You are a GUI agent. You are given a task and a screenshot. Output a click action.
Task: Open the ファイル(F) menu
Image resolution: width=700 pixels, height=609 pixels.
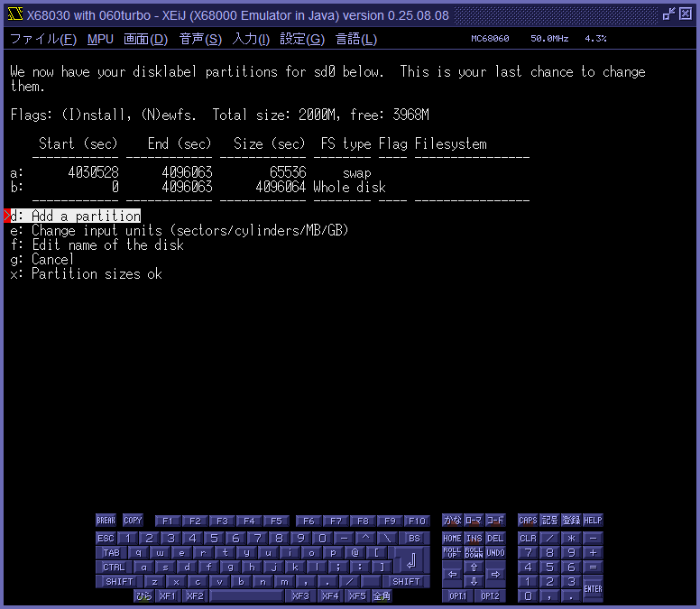[43, 40]
